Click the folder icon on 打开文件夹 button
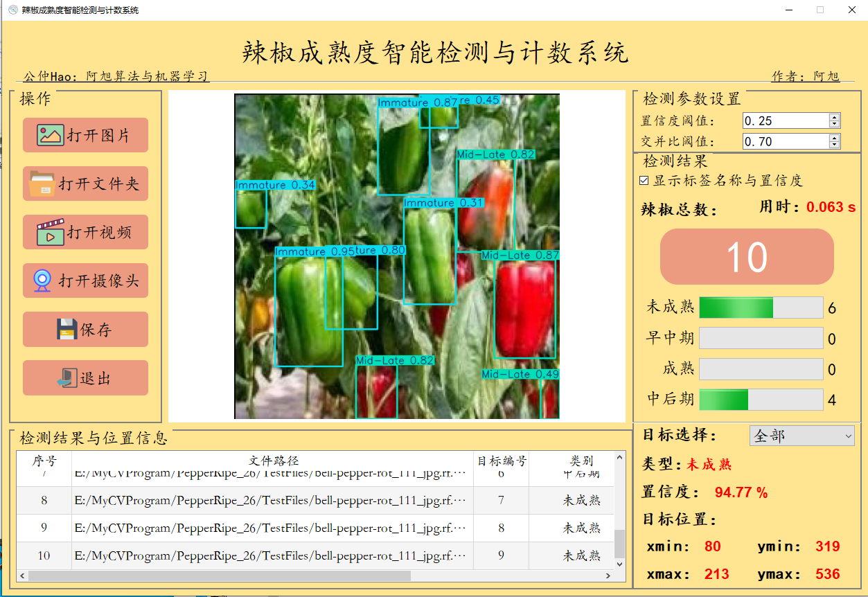 pos(42,184)
